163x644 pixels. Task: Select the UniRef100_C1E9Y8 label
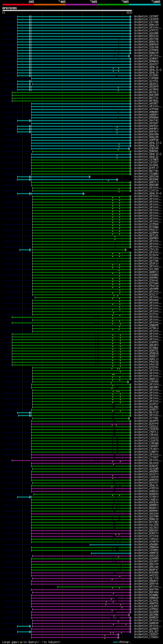click(x=146, y=477)
